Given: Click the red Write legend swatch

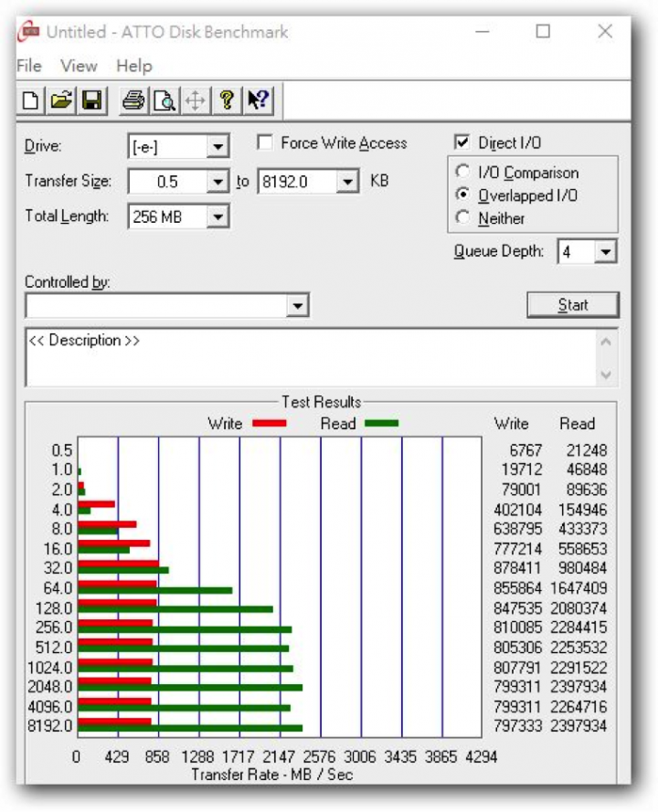Looking at the screenshot, I should [269, 423].
